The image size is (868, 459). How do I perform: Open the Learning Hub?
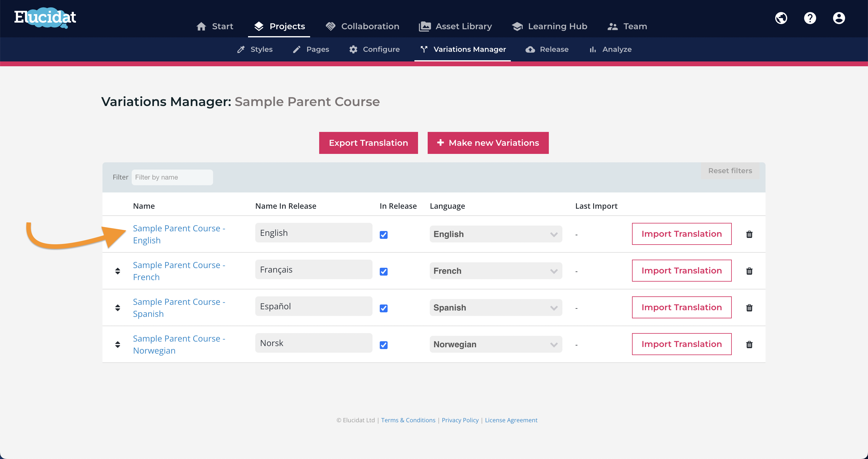pos(549,26)
